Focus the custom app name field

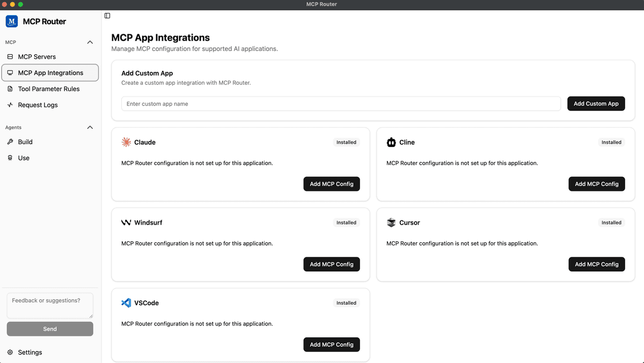point(341,104)
